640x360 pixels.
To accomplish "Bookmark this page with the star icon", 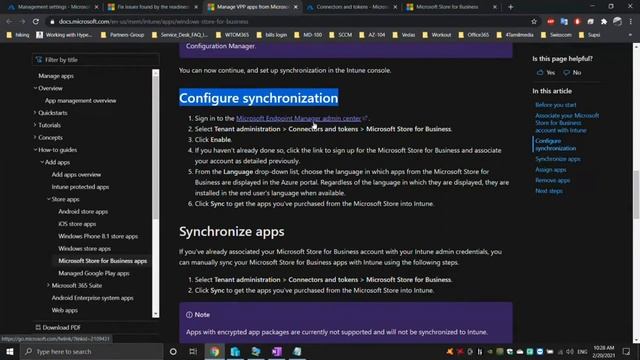I will pyautogui.click(x=534, y=21).
